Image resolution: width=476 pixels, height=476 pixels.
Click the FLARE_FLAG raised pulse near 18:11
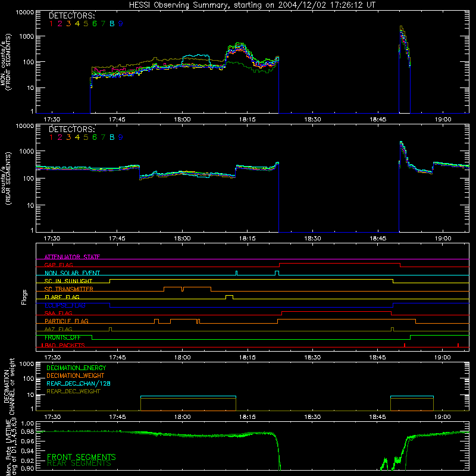click(229, 297)
